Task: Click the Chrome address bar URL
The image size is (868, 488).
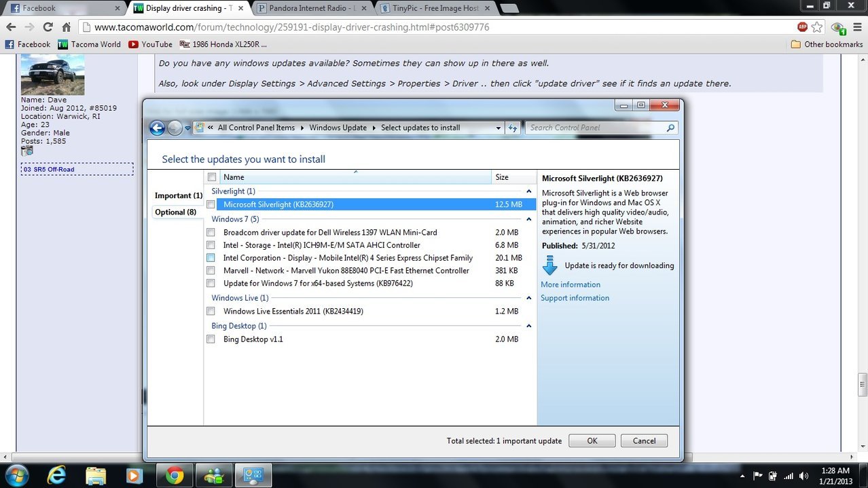Action: click(291, 27)
